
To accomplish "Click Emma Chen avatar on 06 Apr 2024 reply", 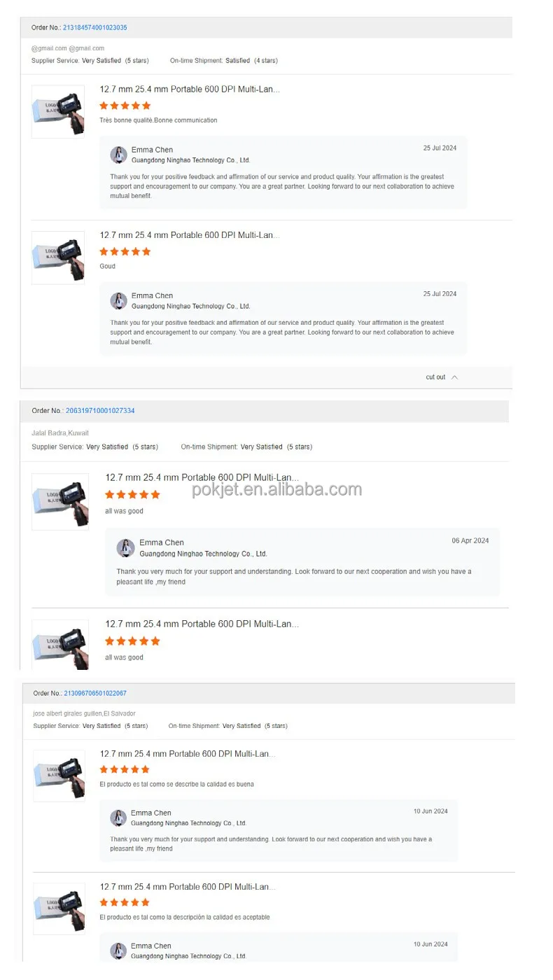I will click(125, 548).
